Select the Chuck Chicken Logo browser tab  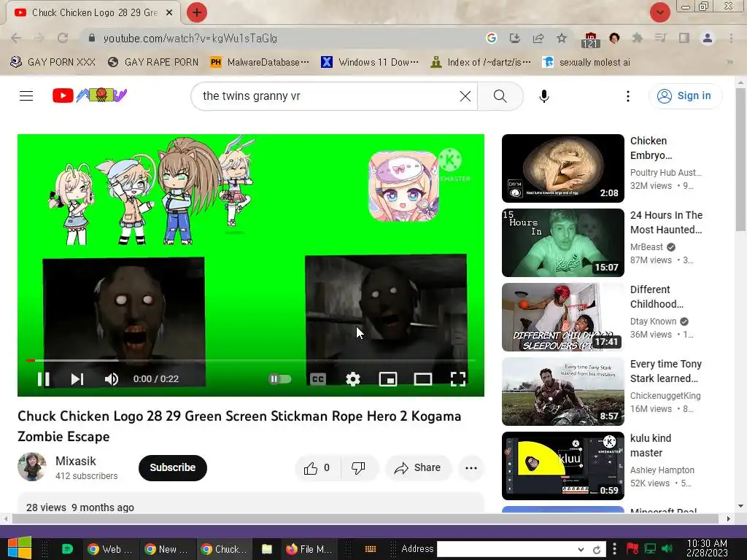93,12
